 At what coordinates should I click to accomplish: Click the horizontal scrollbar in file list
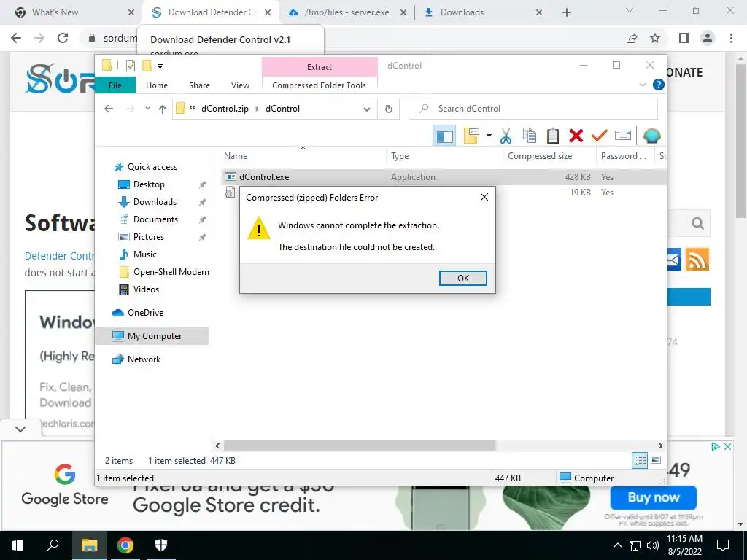click(x=360, y=446)
